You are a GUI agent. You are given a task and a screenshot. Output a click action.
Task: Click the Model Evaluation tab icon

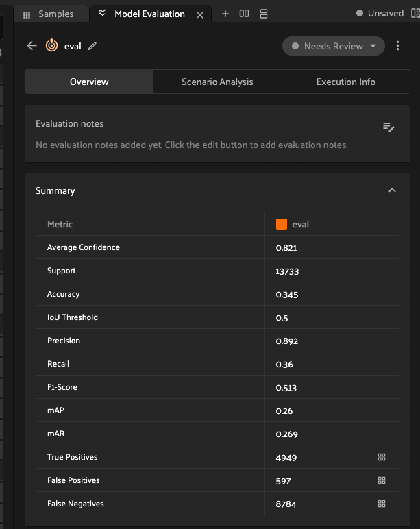tap(103, 13)
